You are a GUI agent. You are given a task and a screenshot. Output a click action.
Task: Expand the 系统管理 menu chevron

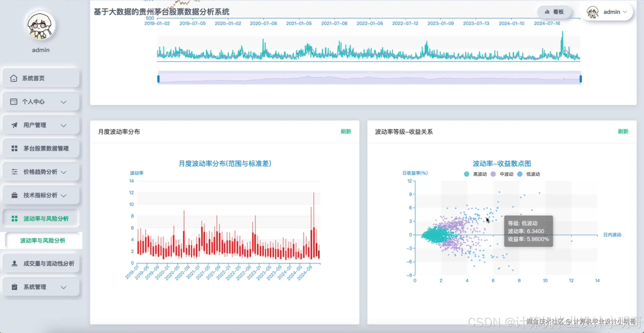(x=64, y=287)
